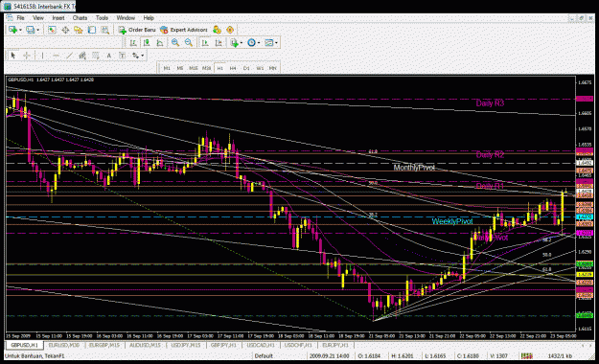Click the two-people icon after Expert Advisors

coord(217,30)
